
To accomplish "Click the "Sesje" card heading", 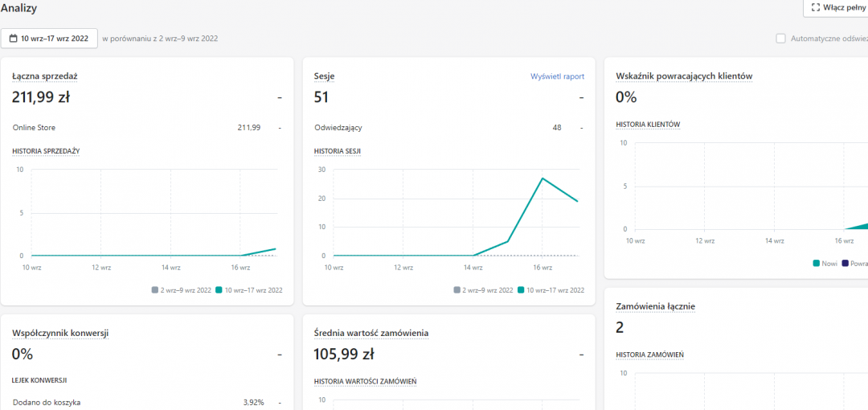I will coord(324,76).
